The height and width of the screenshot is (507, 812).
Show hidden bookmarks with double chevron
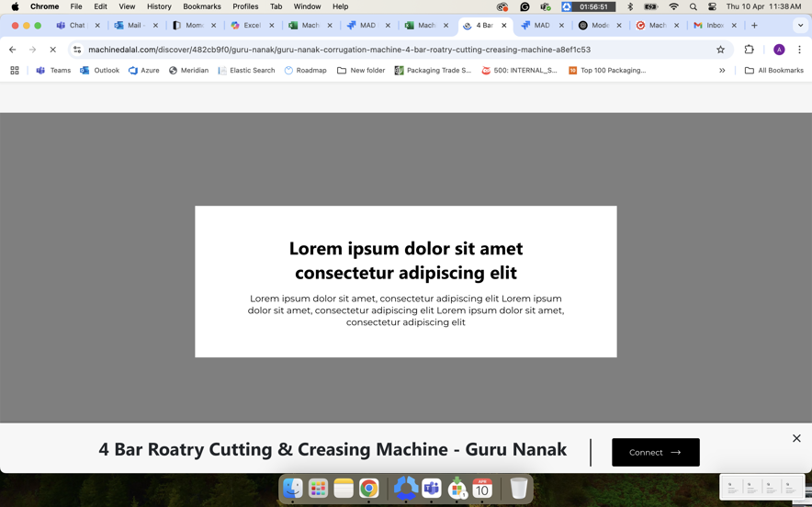(x=722, y=71)
